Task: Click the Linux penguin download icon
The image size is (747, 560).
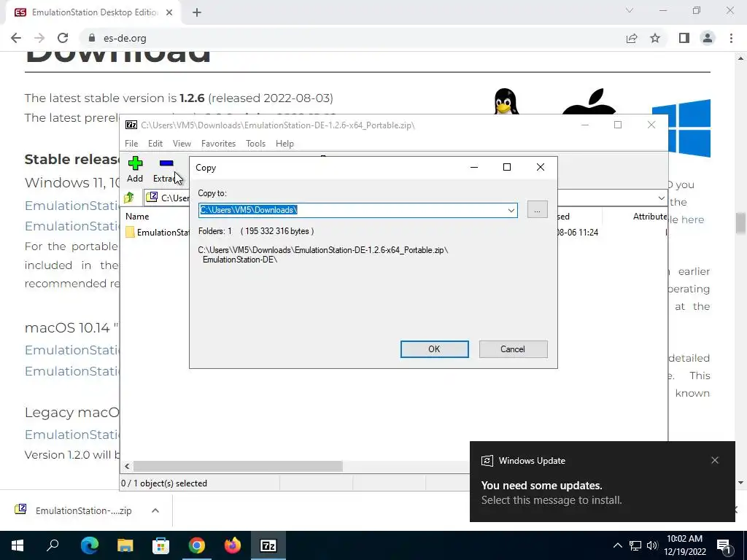Action: point(506,101)
